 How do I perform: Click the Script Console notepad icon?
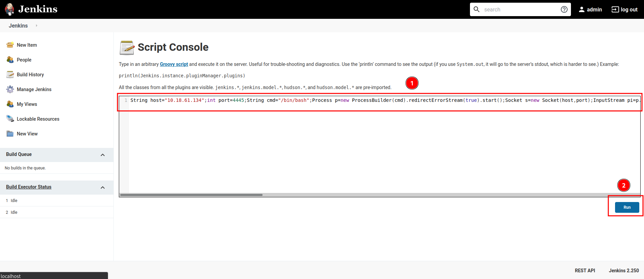tap(127, 47)
